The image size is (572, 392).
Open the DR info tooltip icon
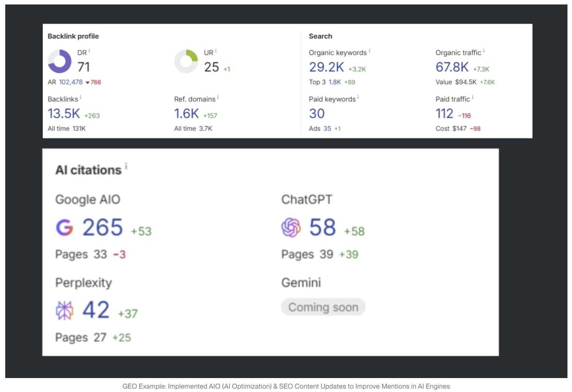[x=89, y=50]
